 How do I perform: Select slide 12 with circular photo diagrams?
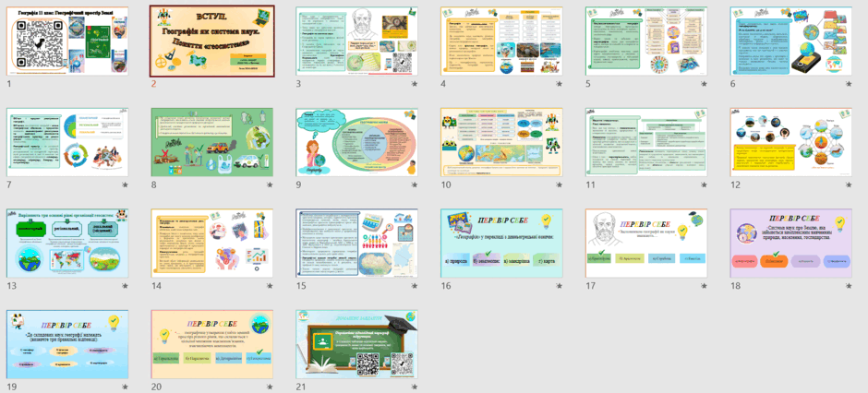791,142
